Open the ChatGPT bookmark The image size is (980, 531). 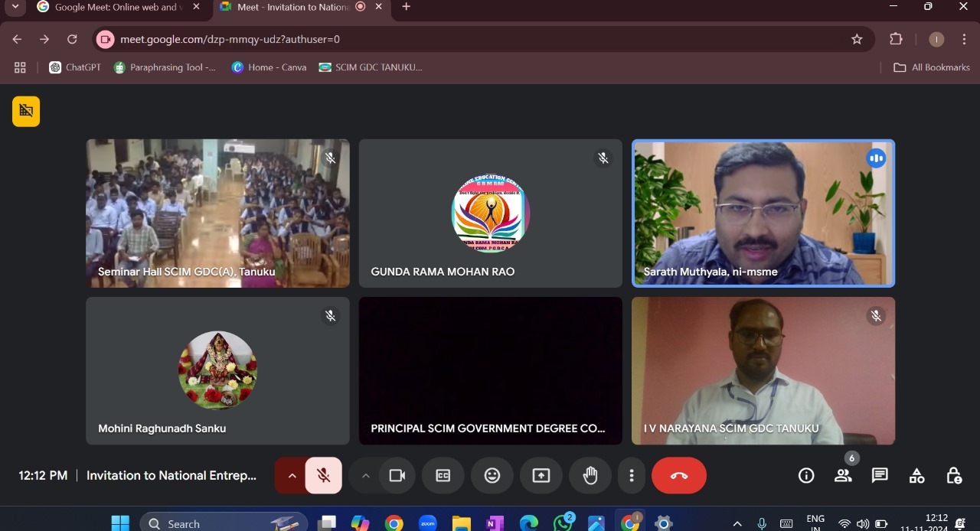(x=75, y=67)
